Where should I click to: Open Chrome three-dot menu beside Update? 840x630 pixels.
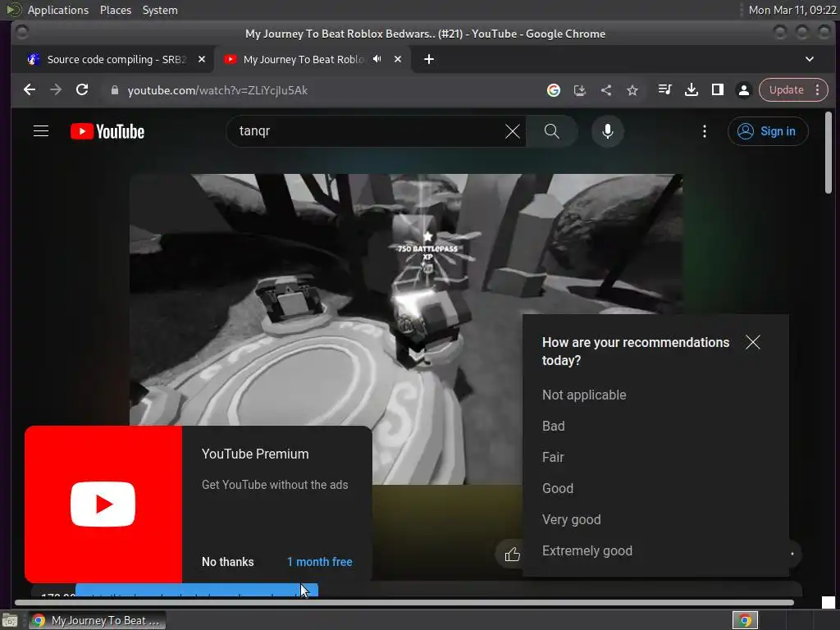(818, 90)
